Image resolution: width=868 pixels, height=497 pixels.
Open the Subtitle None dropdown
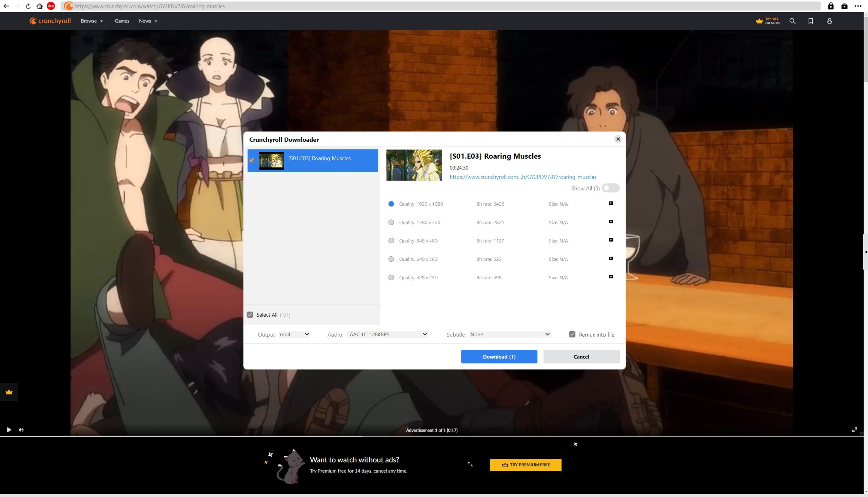(510, 334)
